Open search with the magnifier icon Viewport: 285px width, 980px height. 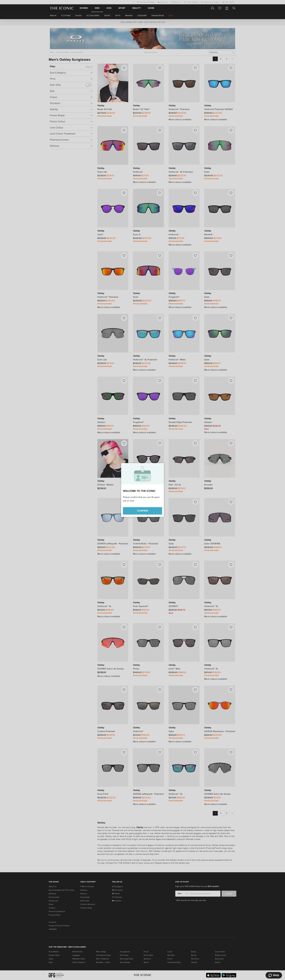pyautogui.click(x=234, y=8)
